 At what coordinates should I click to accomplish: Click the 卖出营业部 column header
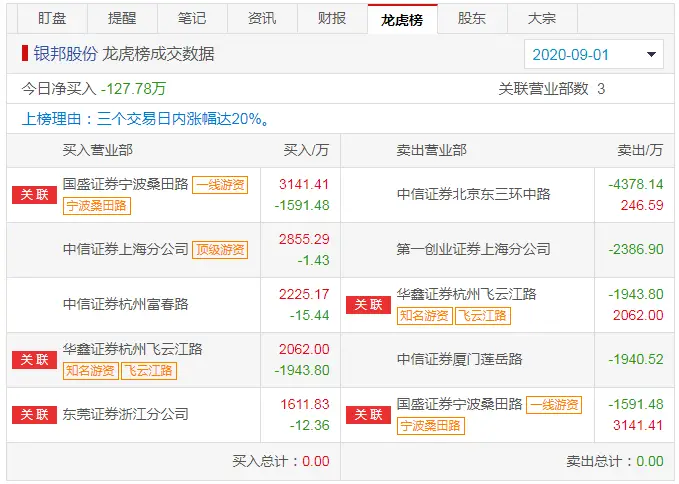[x=432, y=150]
